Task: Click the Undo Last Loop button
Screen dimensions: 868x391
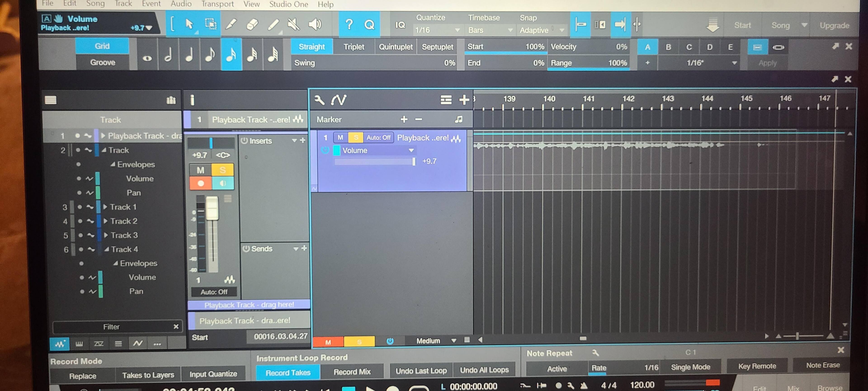Action: (421, 371)
